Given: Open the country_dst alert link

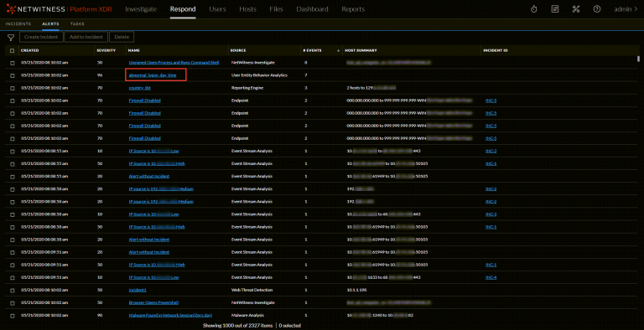Looking at the screenshot, I should (x=140, y=88).
